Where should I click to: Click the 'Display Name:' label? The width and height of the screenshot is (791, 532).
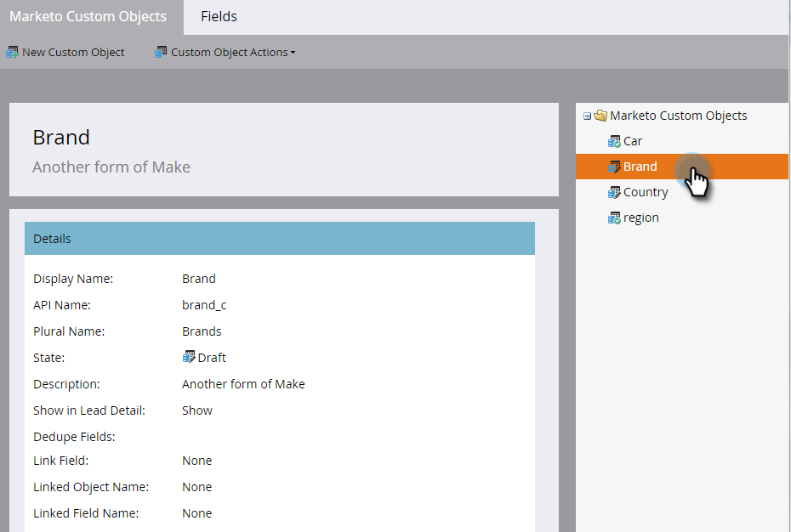(73, 279)
